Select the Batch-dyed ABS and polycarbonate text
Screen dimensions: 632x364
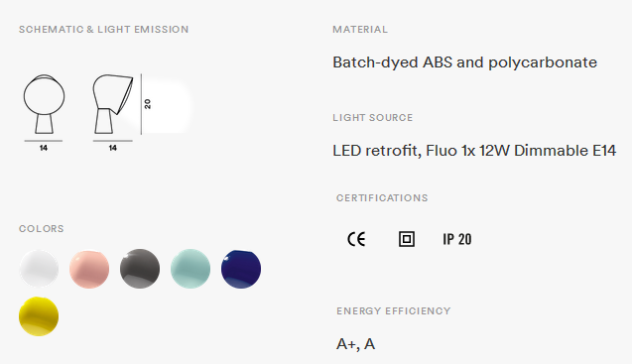(464, 62)
